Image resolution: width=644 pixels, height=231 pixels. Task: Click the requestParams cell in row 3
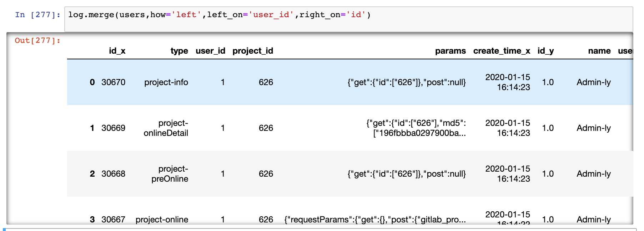(x=375, y=220)
